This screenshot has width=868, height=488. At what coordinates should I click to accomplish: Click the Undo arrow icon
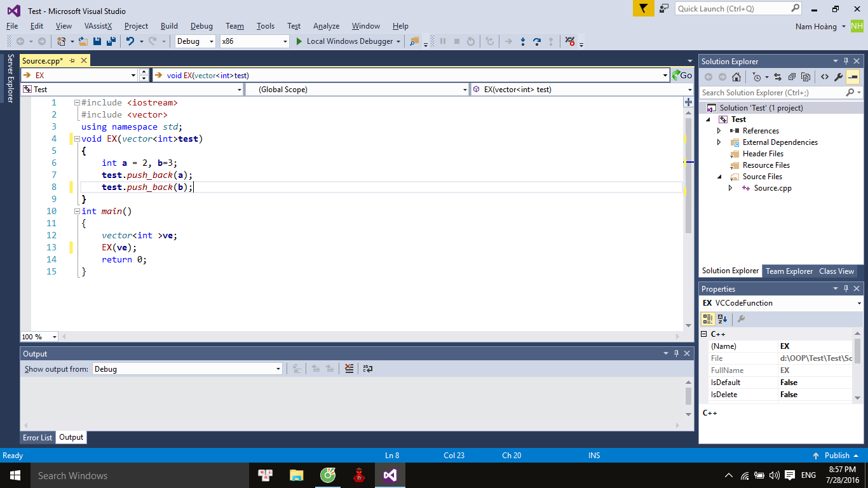(130, 41)
